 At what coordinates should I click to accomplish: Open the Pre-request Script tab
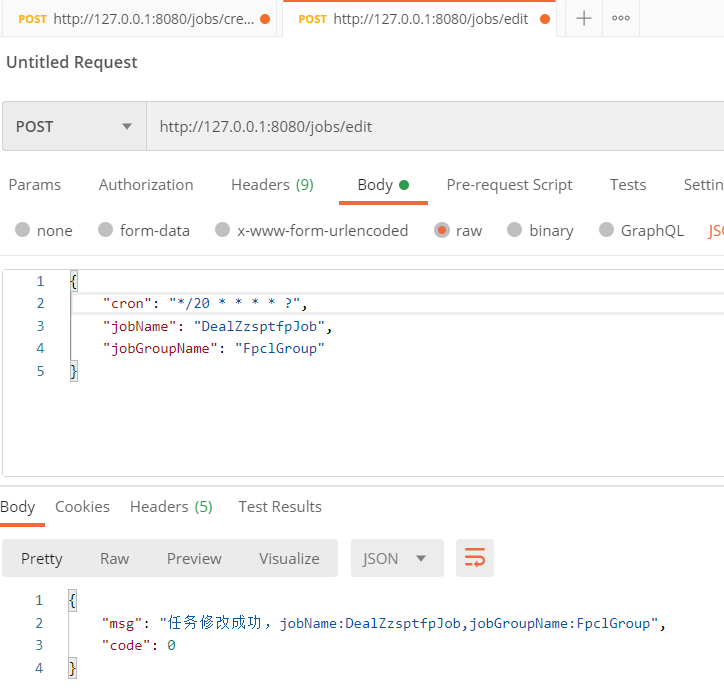point(509,185)
